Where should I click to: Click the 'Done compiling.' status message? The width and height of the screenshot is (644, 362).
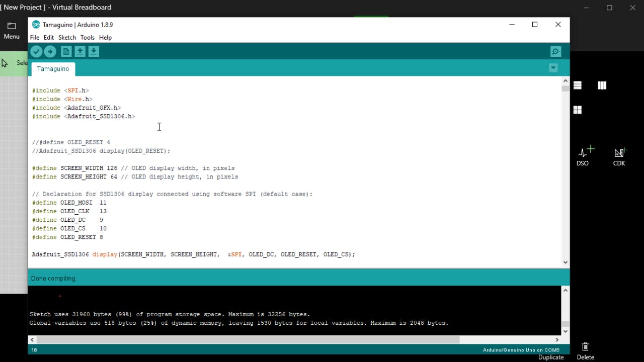(54, 279)
